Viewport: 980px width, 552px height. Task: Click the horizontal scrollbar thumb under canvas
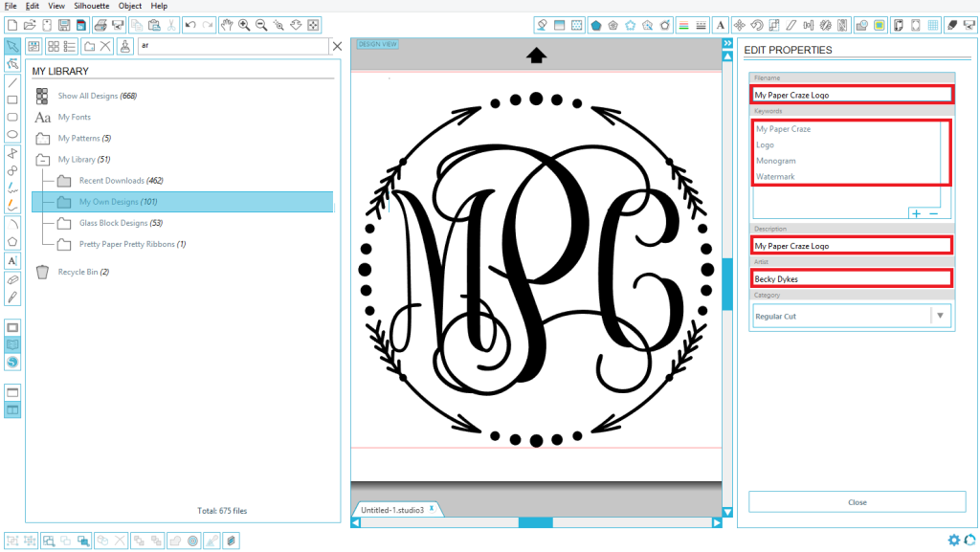coord(535,522)
